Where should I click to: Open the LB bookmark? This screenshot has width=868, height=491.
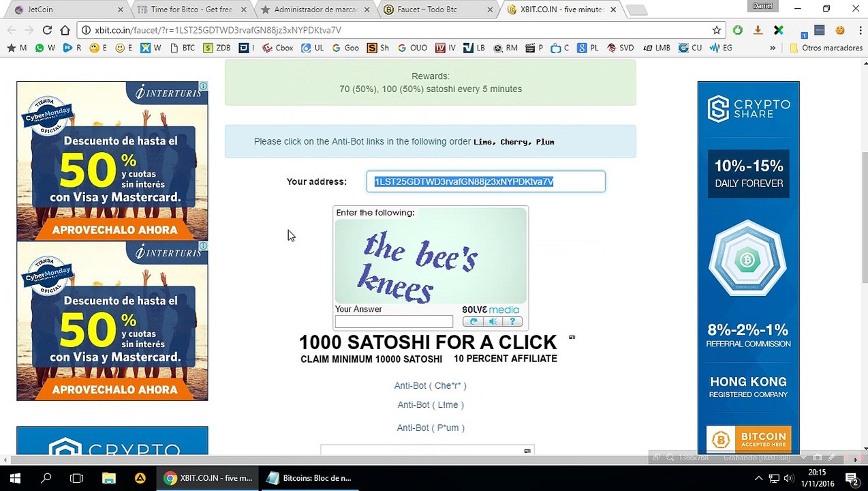474,48
